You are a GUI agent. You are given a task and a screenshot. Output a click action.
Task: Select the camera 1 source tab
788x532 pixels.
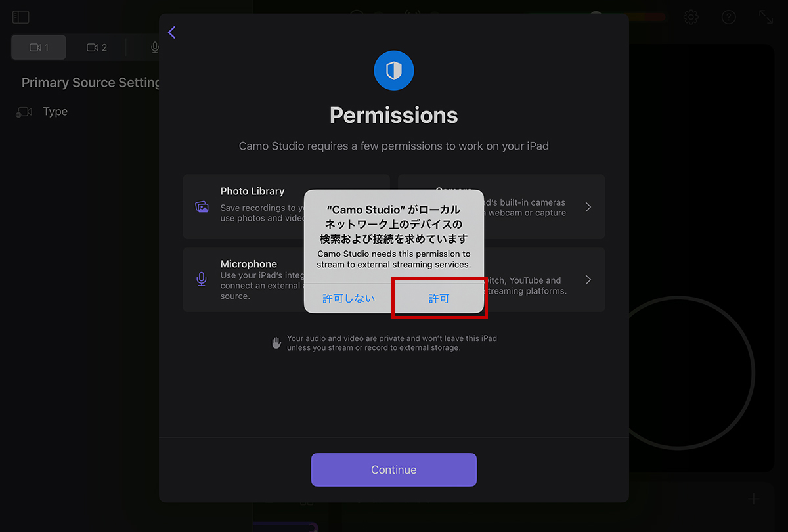tap(39, 47)
